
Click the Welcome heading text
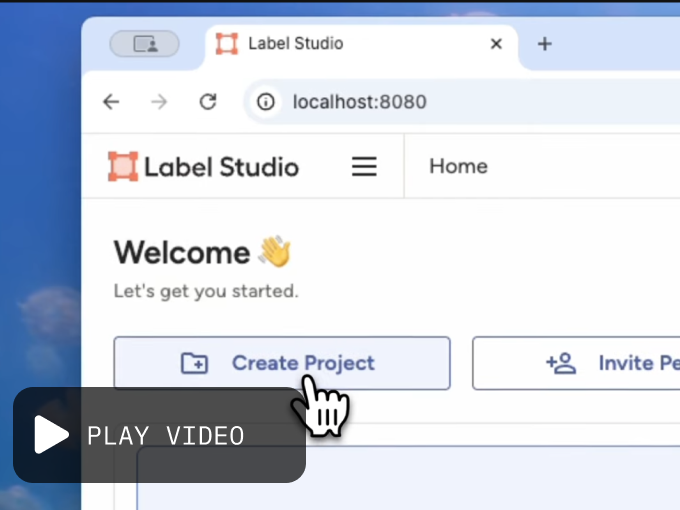[x=182, y=252]
